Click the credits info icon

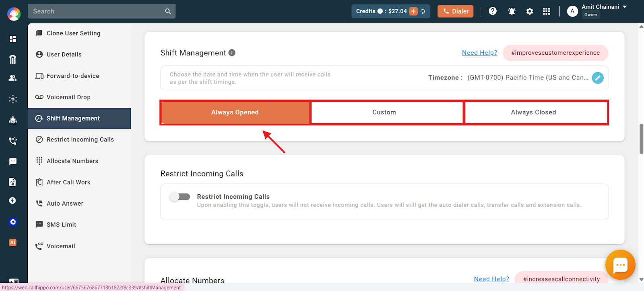point(380,11)
